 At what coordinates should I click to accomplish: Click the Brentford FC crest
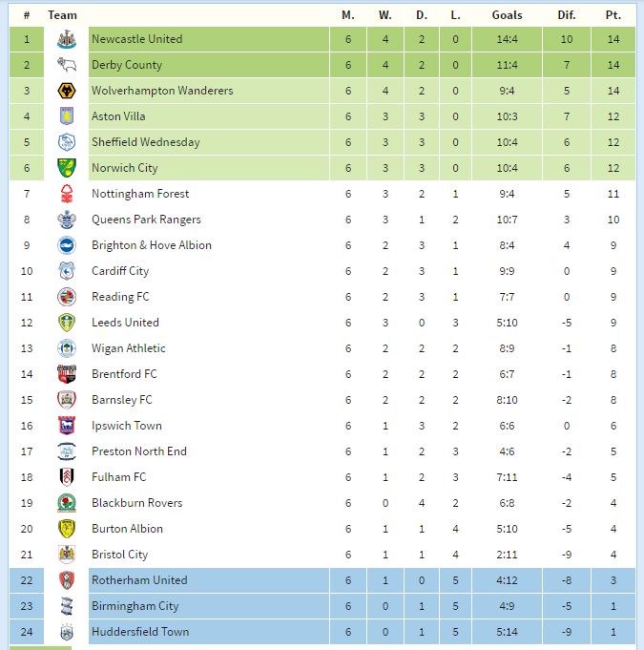point(66,374)
